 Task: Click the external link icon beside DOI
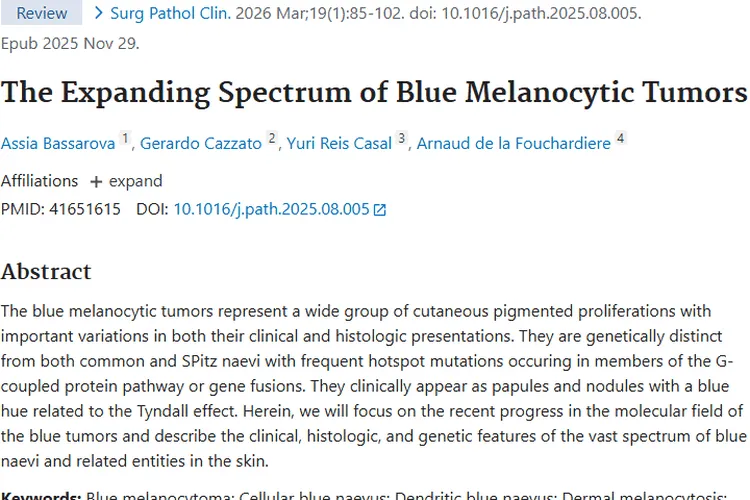(x=380, y=210)
